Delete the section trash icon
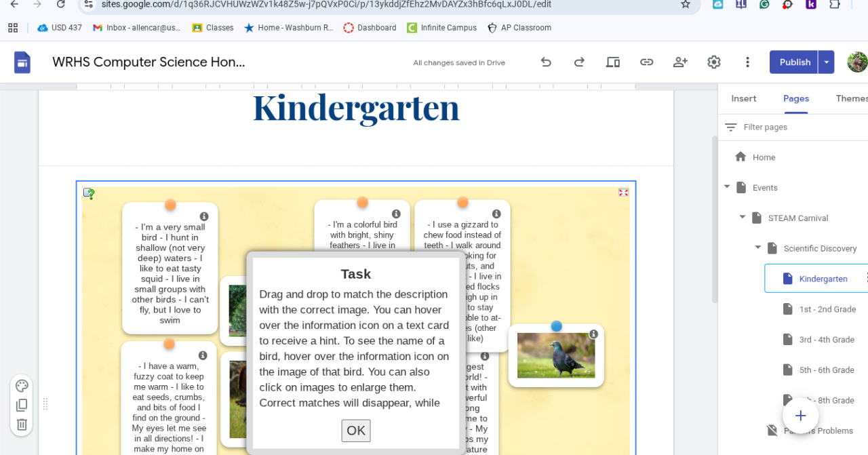Viewport: 868px width, 455px height. pyautogui.click(x=22, y=424)
